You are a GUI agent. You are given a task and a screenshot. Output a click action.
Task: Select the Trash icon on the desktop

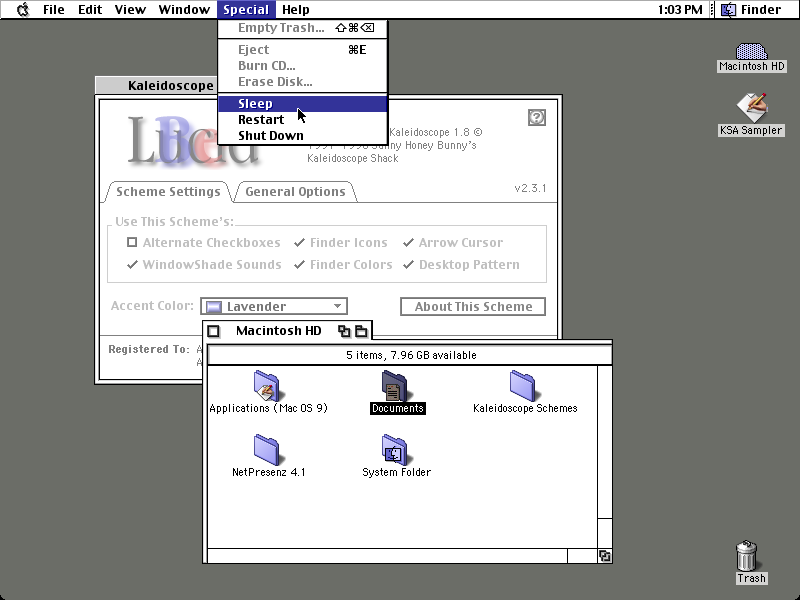pos(747,556)
